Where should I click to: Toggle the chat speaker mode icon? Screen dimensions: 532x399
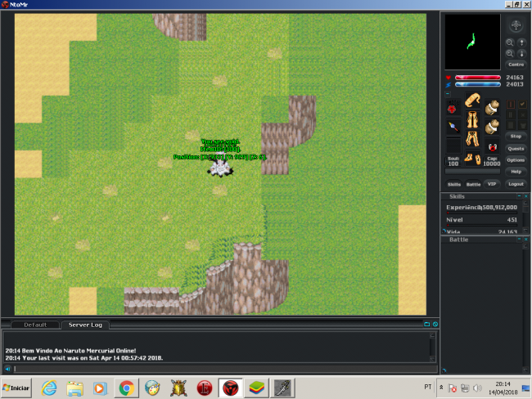click(7, 369)
